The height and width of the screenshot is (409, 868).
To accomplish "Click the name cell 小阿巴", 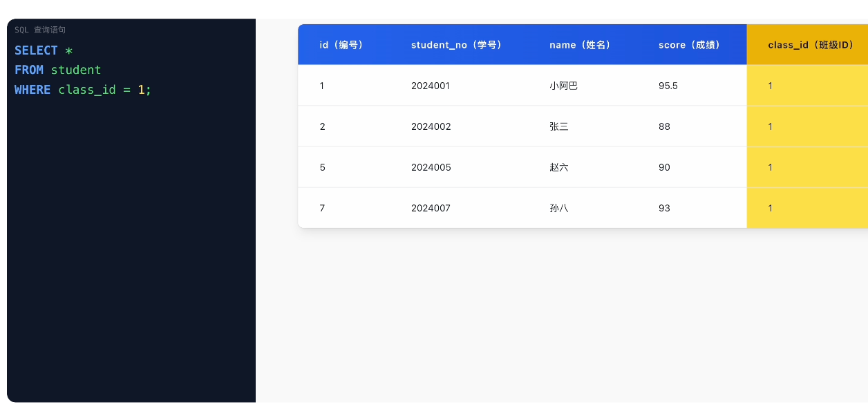I will click(563, 86).
